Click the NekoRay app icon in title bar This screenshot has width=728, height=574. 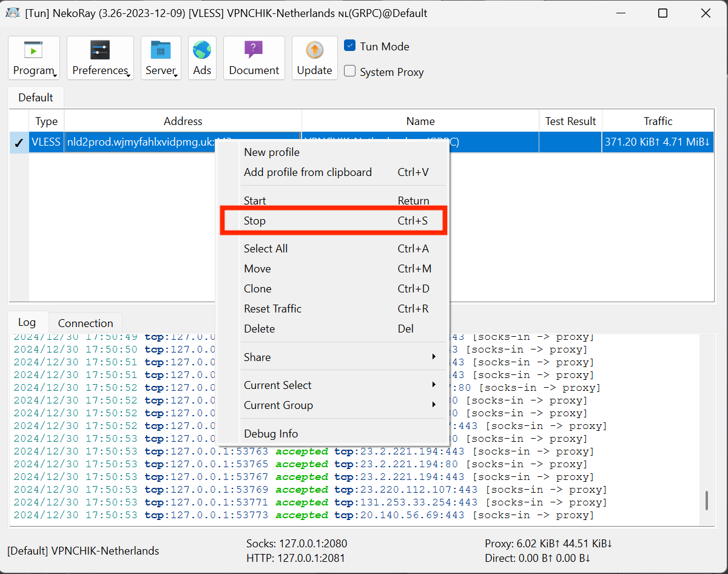tap(13, 13)
